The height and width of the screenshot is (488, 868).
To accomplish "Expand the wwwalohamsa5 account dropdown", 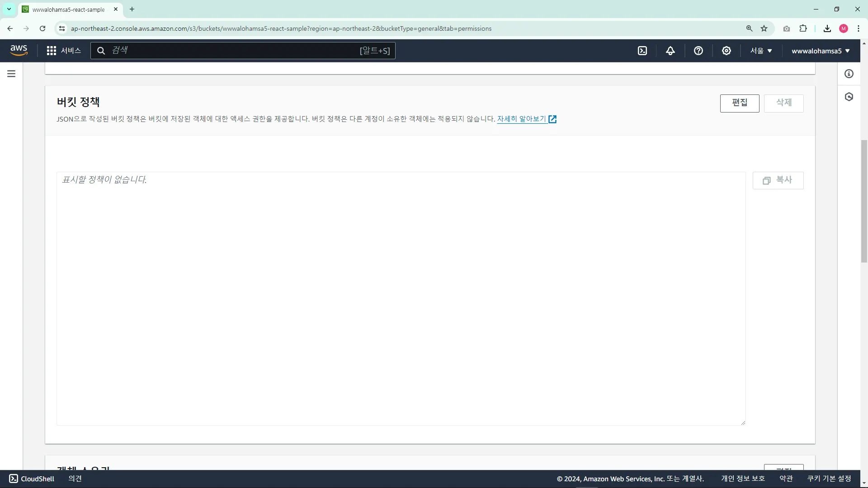I will coord(820,51).
